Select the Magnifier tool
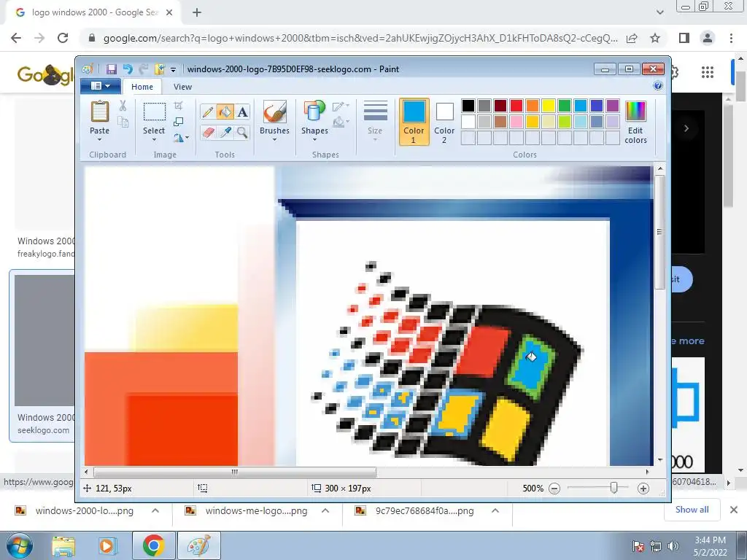 tap(242, 132)
